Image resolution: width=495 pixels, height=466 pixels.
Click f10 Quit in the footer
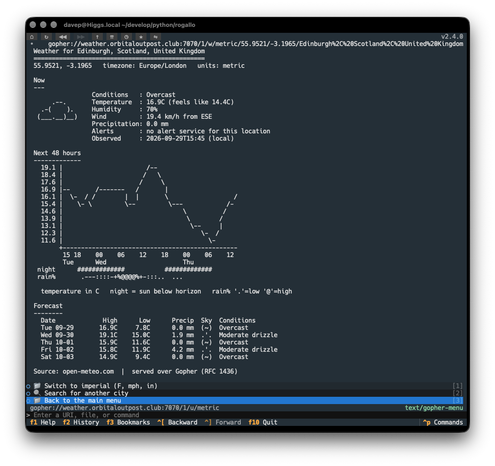pyautogui.click(x=263, y=422)
